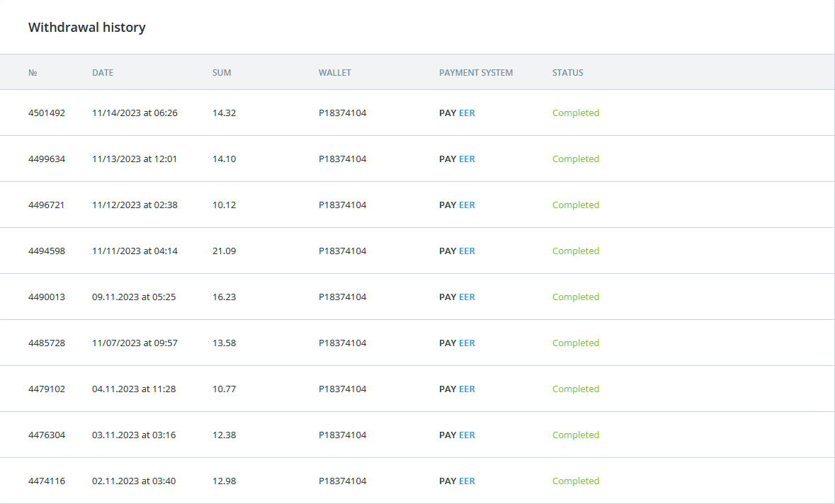Click the DATE column header
835x504 pixels.
coord(103,73)
